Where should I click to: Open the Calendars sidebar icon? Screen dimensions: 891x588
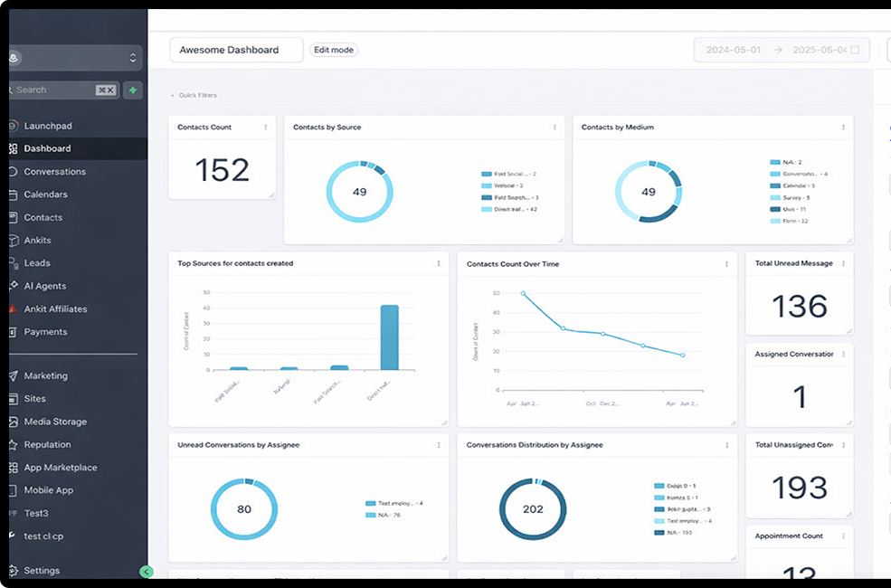(x=14, y=194)
